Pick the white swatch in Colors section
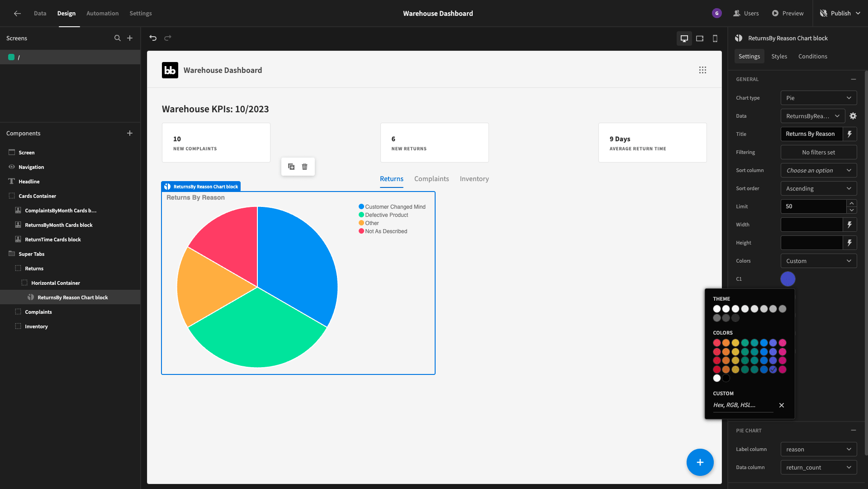868x489 pixels. pyautogui.click(x=717, y=378)
